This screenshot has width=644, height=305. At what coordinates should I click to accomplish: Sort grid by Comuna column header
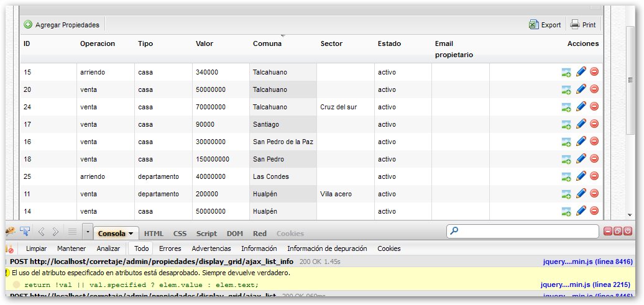(267, 43)
